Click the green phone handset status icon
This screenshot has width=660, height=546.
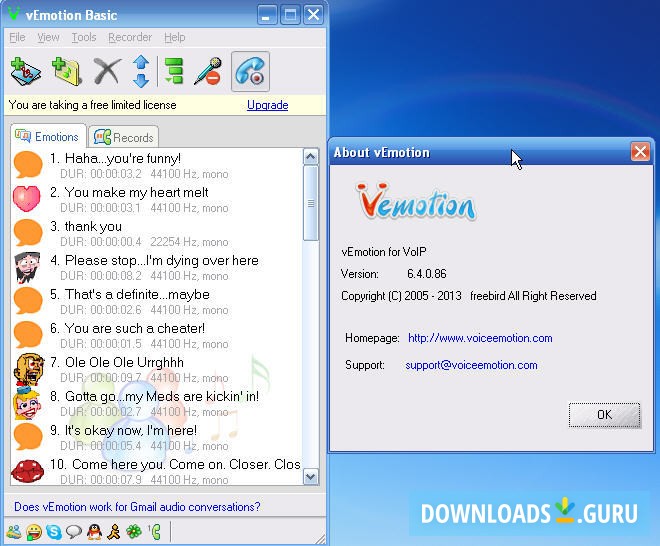click(155, 532)
